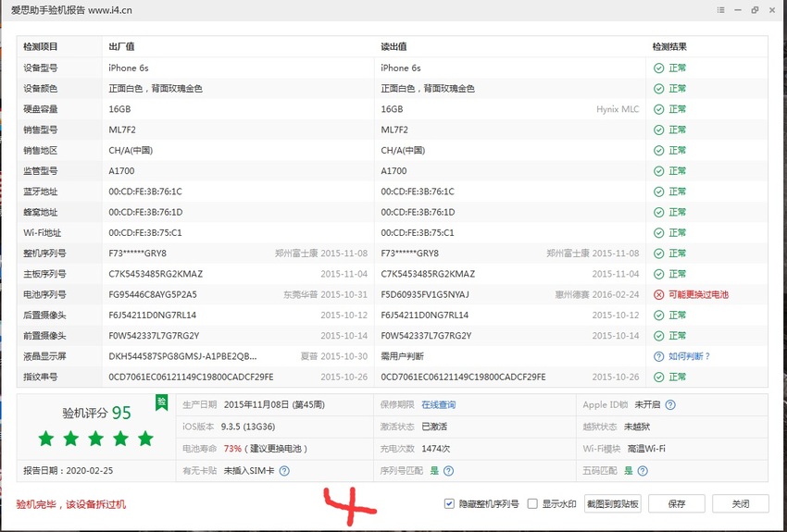The width and height of the screenshot is (787, 532).
Task: Click the 检测项目 column header
Action: [41, 46]
